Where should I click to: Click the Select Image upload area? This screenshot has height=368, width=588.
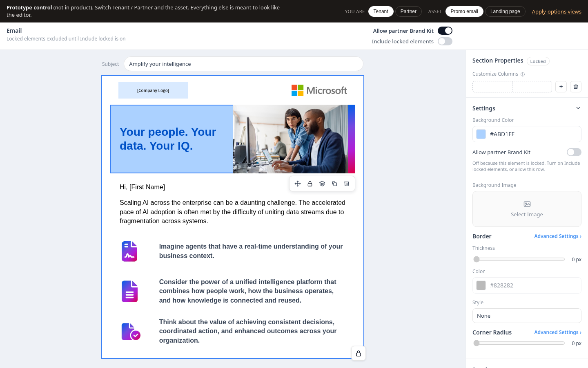527,209
